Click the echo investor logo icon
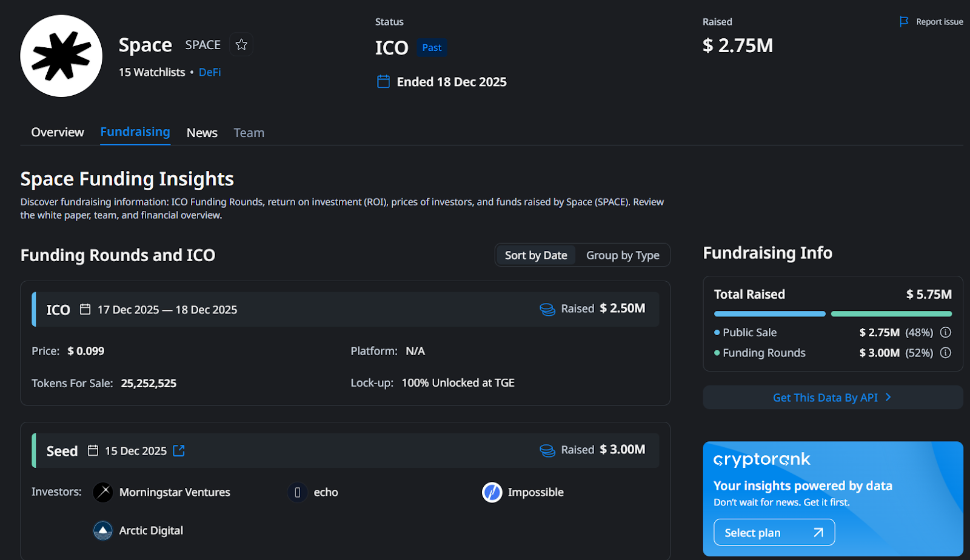 point(297,492)
